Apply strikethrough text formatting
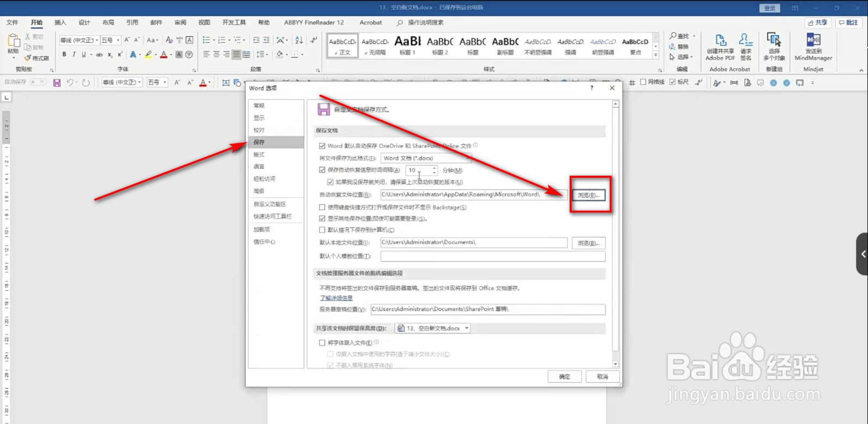Screen dimensions: 868x424 pos(99,54)
